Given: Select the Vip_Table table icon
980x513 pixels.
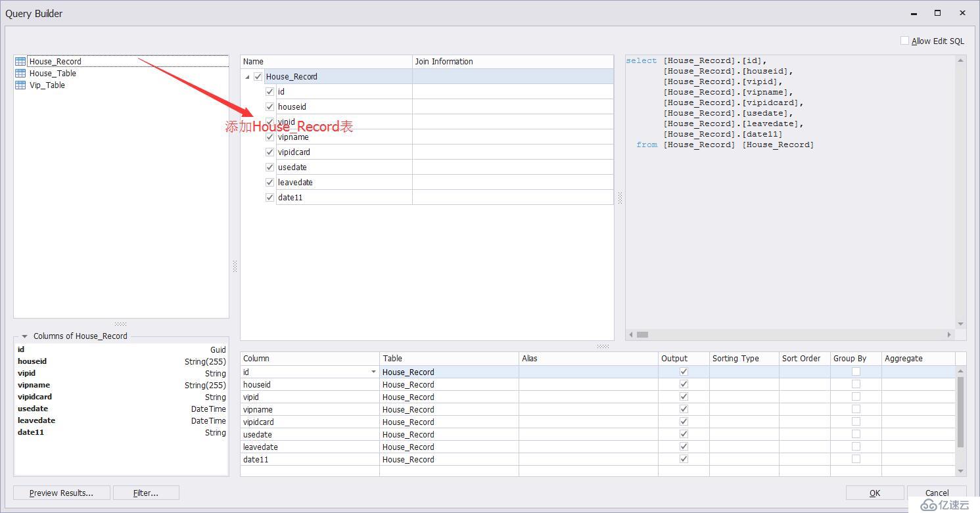Looking at the screenshot, I should click(20, 85).
